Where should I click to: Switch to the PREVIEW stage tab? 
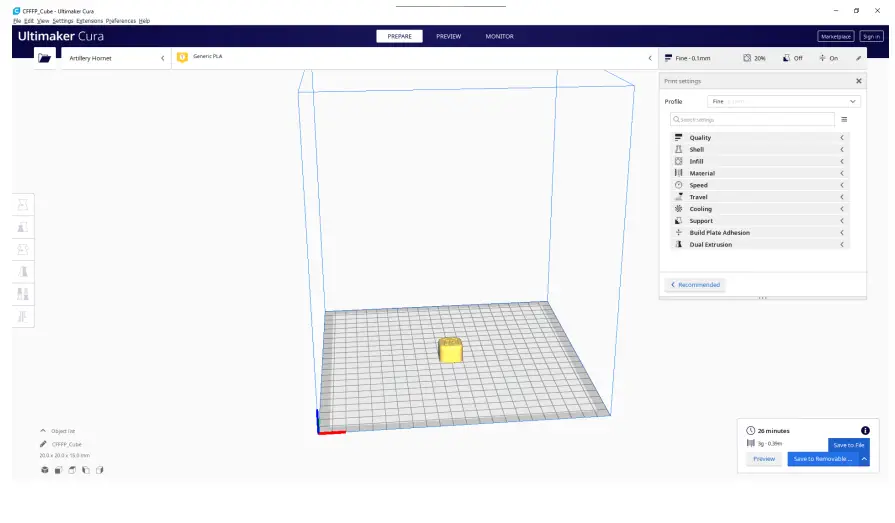click(x=449, y=36)
